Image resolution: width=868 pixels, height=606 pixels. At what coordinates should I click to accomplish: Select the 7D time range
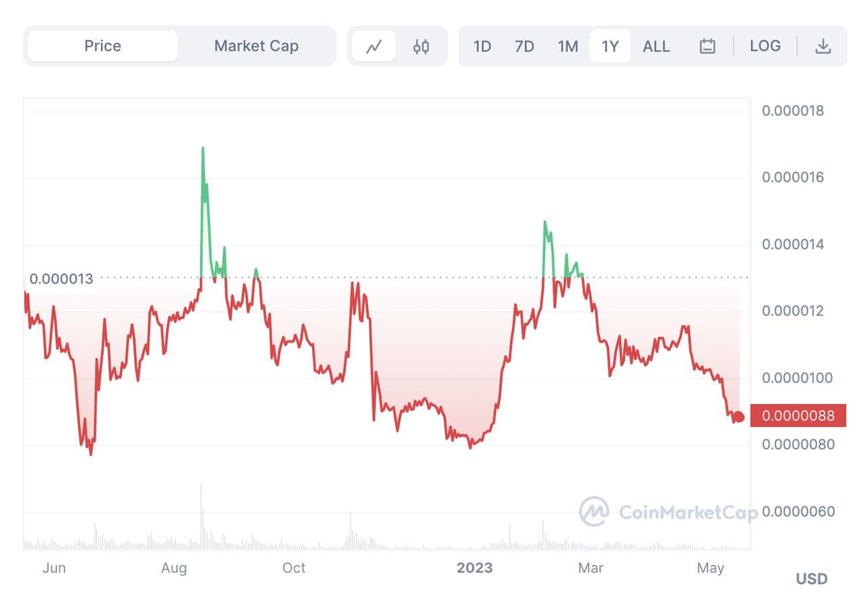click(524, 46)
